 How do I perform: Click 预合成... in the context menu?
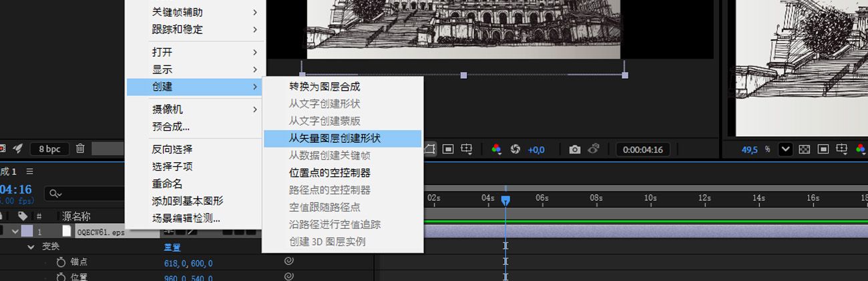click(195, 127)
